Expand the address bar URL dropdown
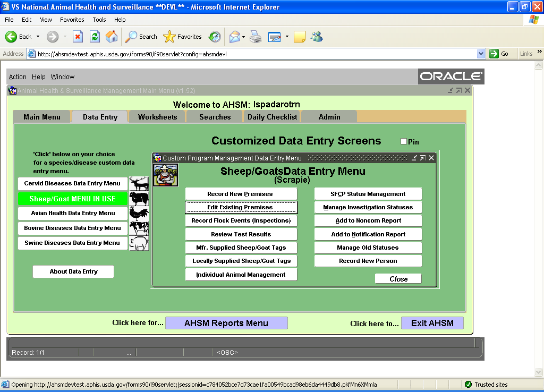Image resolution: width=544 pixels, height=392 pixels. [481, 54]
